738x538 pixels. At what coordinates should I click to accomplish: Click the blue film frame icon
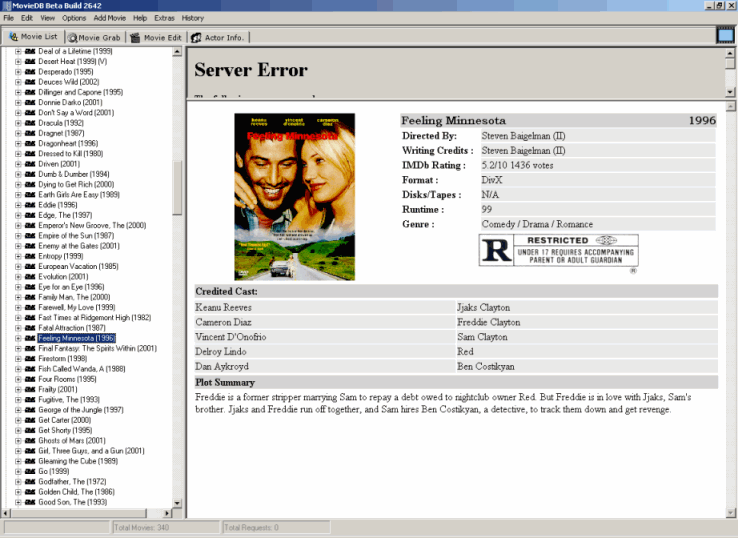[x=725, y=36]
